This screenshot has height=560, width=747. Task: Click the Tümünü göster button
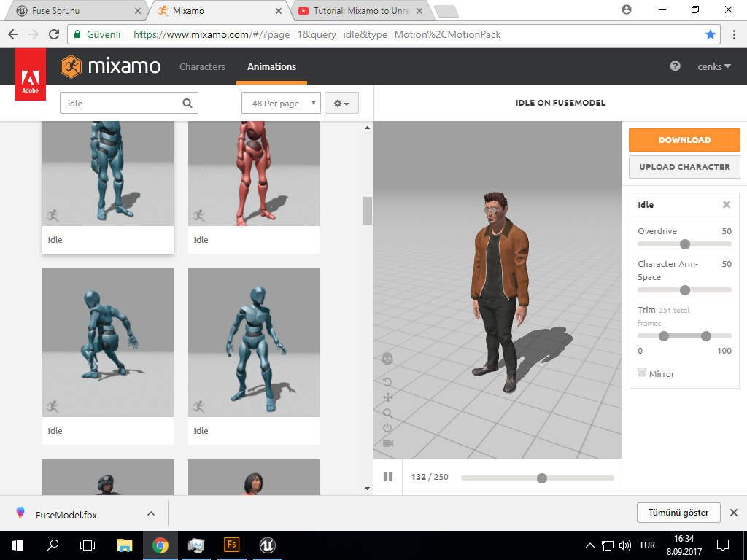(x=678, y=513)
